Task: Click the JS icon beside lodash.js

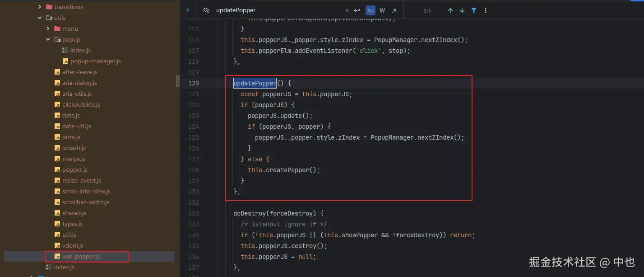Action: (x=57, y=148)
